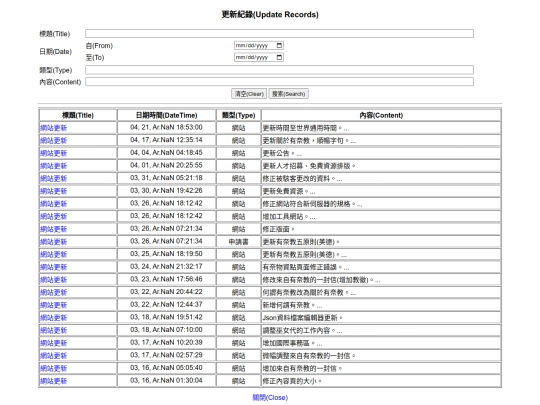Viewport: 540px width, 405px height.
Task: Open 網站更新 link dated 04, 21 18:53:00
Action: point(53,128)
